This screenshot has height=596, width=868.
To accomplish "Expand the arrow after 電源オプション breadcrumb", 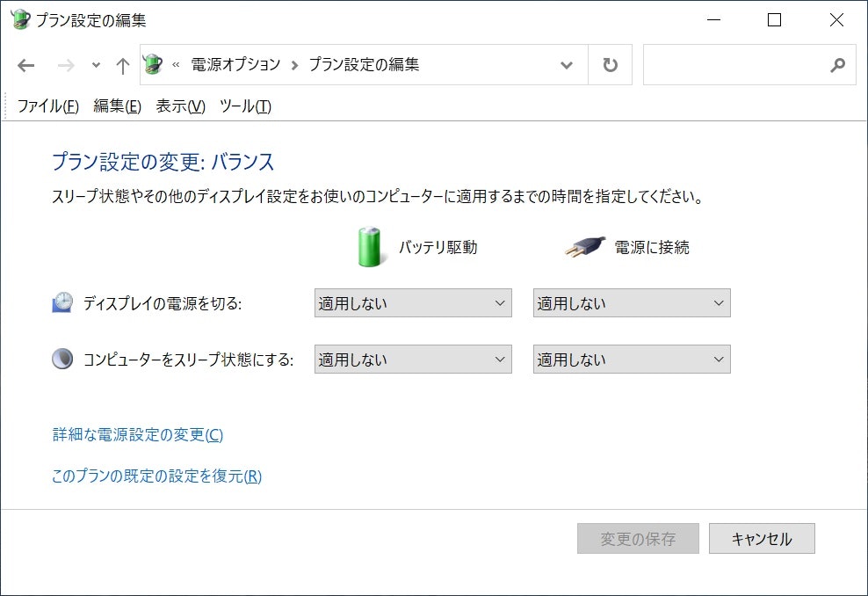I will pyautogui.click(x=294, y=65).
